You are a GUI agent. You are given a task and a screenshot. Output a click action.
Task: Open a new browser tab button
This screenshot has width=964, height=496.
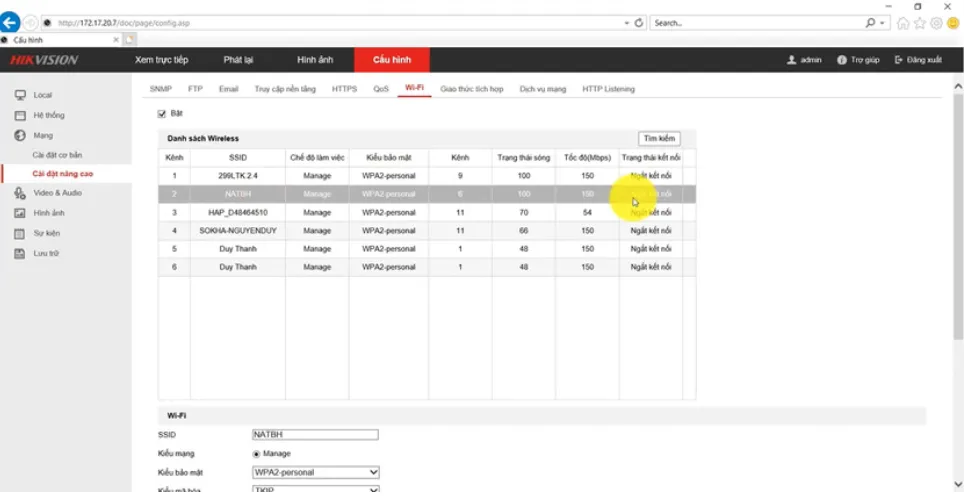tap(129, 39)
